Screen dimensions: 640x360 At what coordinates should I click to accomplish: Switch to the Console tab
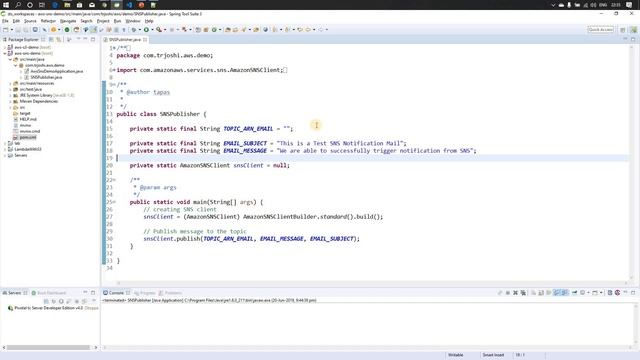tap(116, 293)
